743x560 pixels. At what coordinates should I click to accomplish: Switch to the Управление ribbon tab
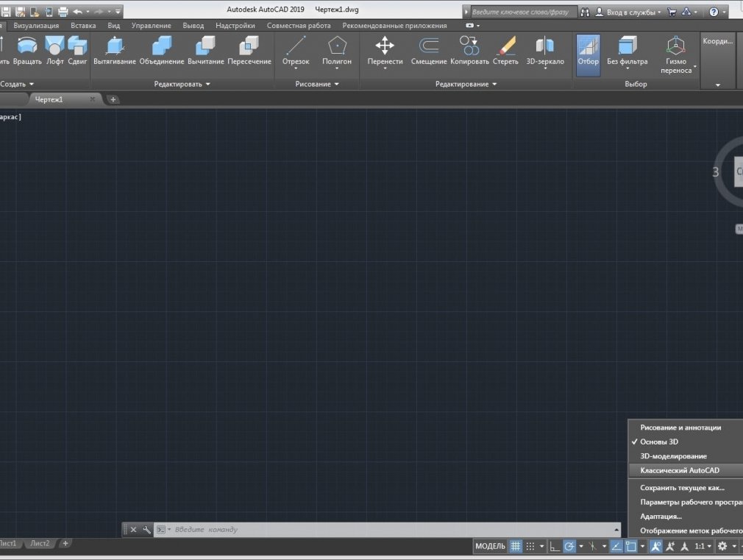tap(151, 26)
